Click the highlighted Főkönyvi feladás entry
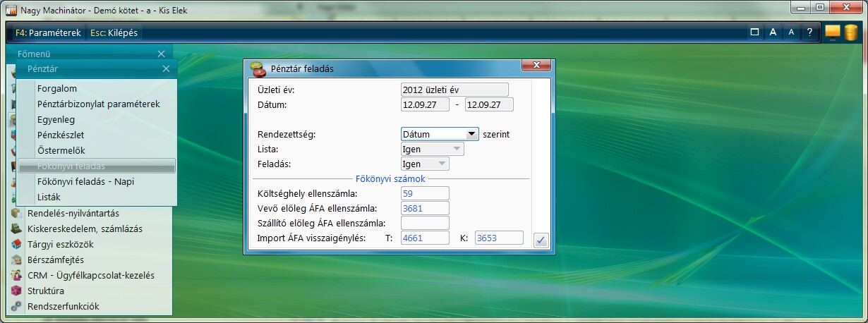 click(x=97, y=166)
